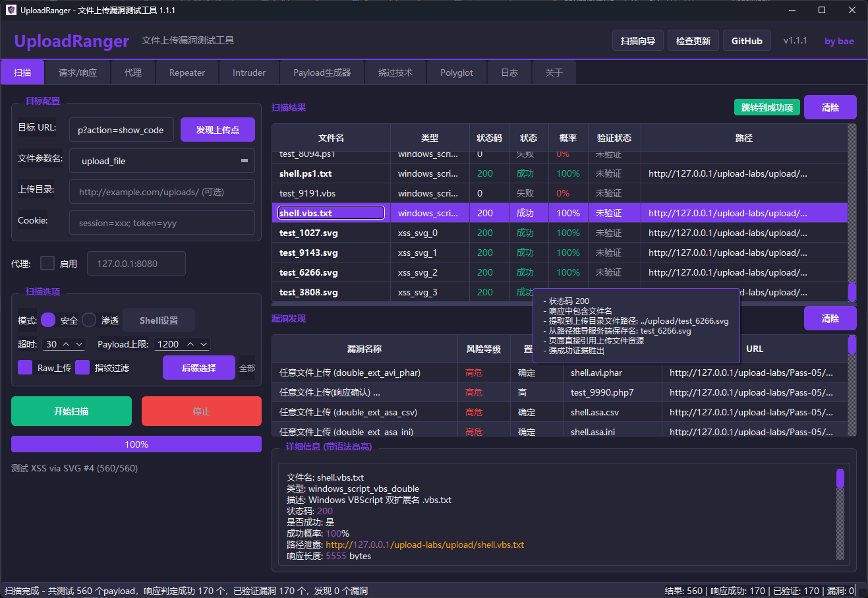Viewport: 868px width, 598px height.
Task: Click the 检查更新 button
Action: [693, 41]
